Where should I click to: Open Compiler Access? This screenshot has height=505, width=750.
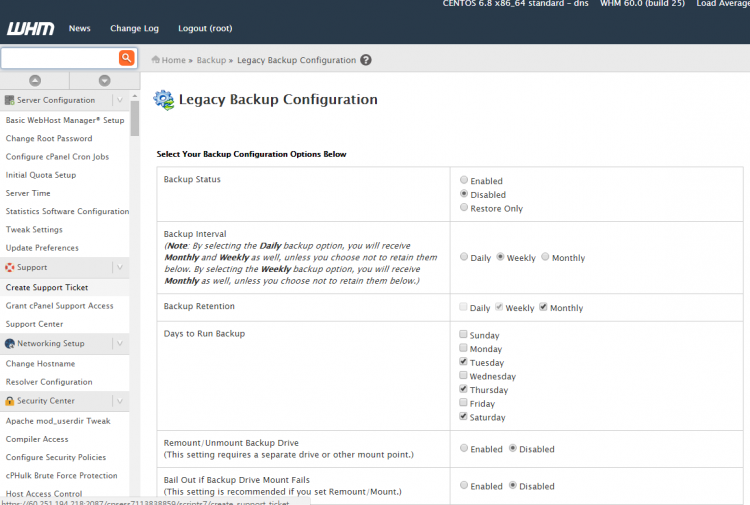37,439
